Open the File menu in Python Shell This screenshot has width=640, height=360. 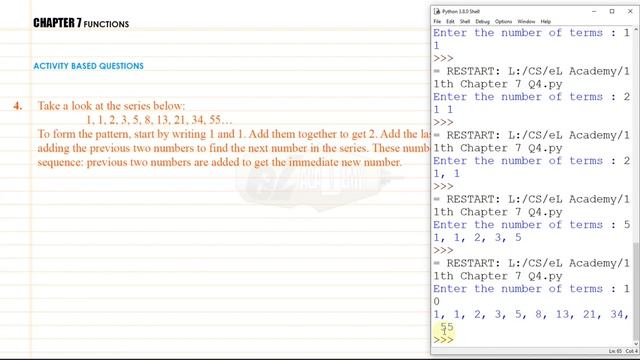[437, 22]
